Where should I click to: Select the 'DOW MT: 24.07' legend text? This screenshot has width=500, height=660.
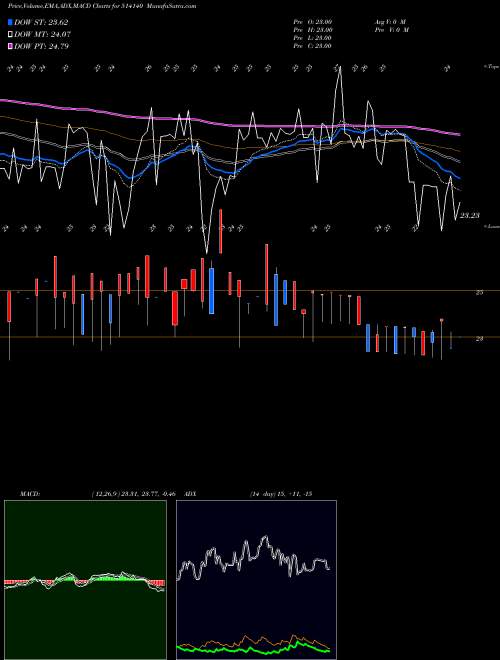pyautogui.click(x=43, y=35)
